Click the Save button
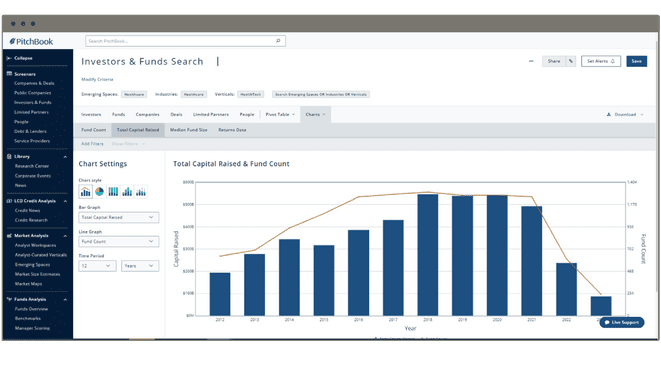This screenshot has height=367, width=661. 637,61
